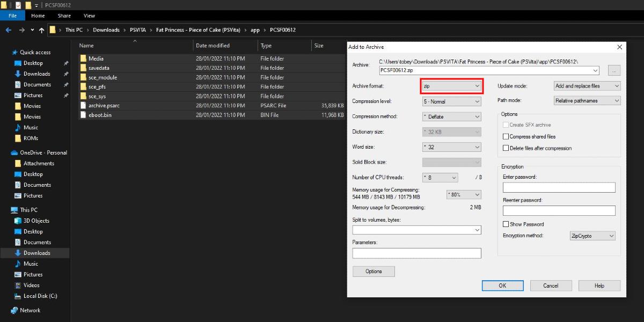Open the Archive format dropdown
Image resolution: width=644 pixels, height=322 pixels.
point(451,86)
